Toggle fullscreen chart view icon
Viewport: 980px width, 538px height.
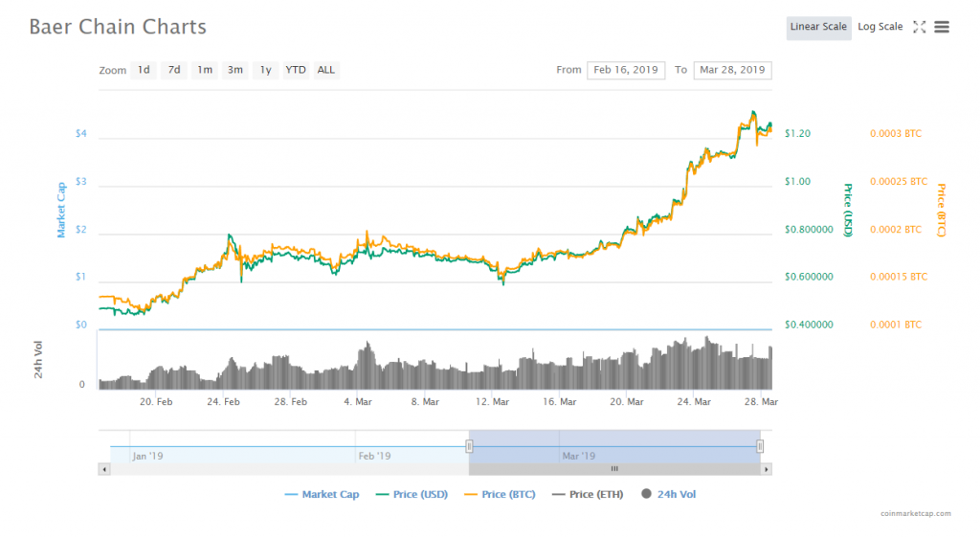coord(919,27)
